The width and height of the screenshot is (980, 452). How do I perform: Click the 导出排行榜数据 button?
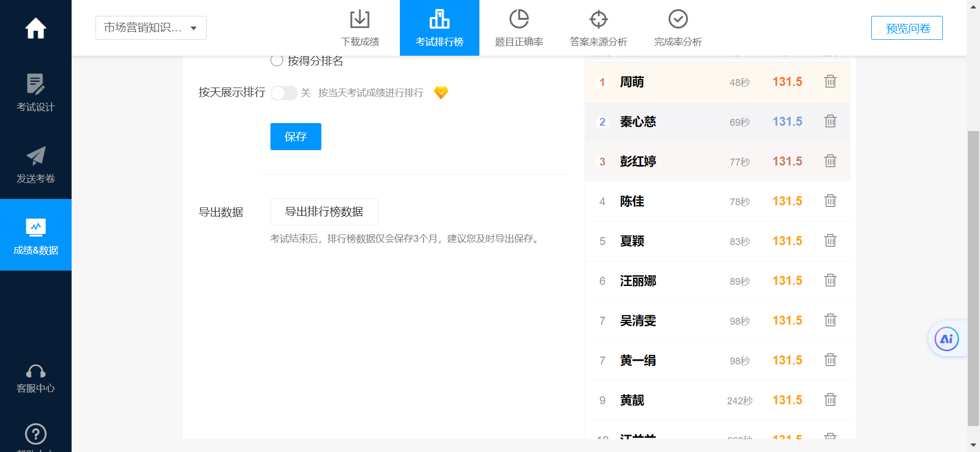[x=324, y=212]
